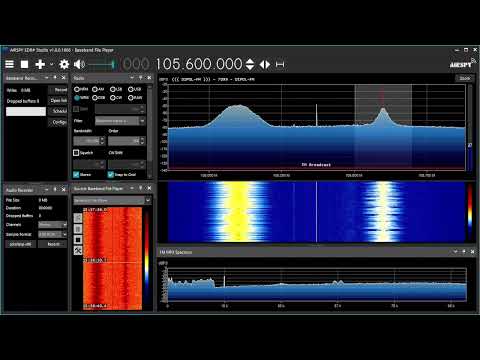Click the Open folder button in Baseband Recorder
Image resolution: width=480 pixels, height=360 pixels.
click(x=58, y=100)
